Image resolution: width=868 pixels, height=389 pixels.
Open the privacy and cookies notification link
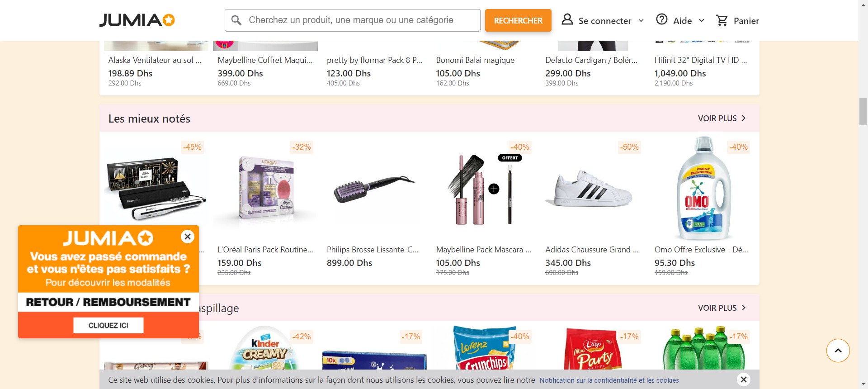coord(609,380)
